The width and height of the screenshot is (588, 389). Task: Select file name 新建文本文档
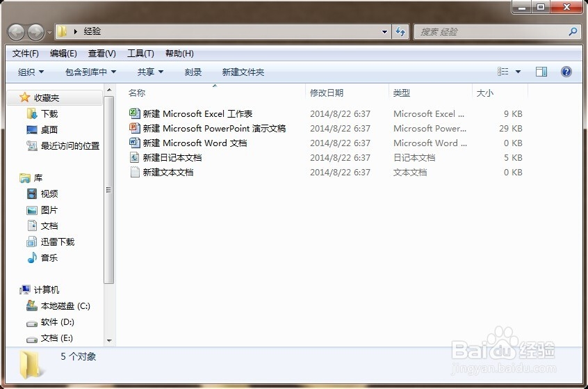(x=168, y=173)
